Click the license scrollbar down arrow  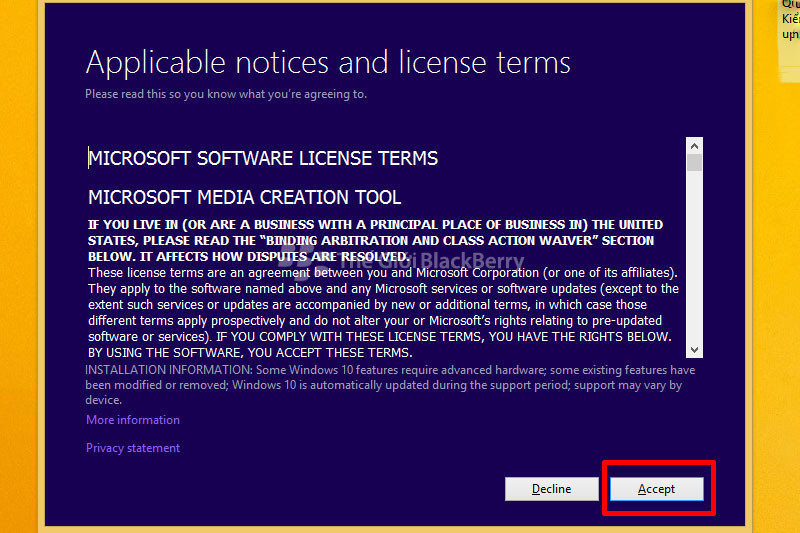click(694, 350)
